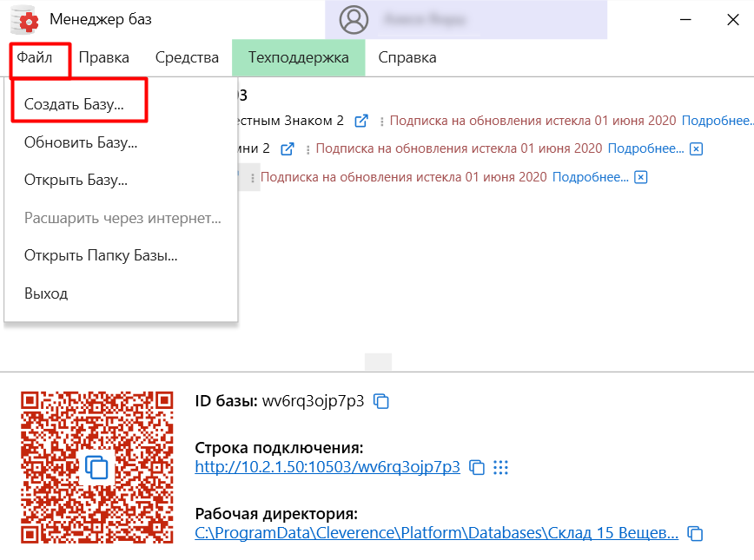Click the dotted grid icon beside the connection string
The width and height of the screenshot is (754, 560).
pyautogui.click(x=500, y=467)
